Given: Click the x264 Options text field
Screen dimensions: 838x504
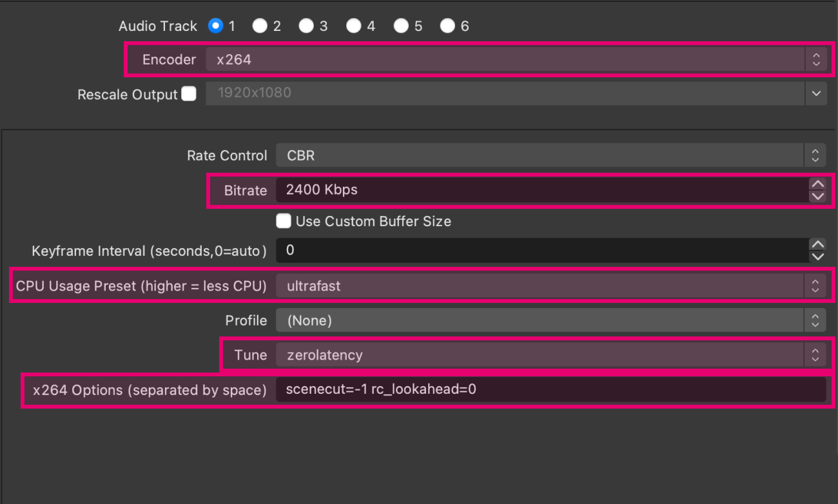Looking at the screenshot, I should tap(550, 389).
